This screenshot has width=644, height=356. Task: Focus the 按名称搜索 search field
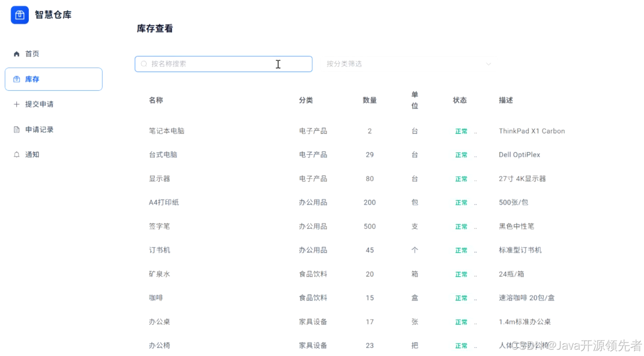click(x=223, y=64)
